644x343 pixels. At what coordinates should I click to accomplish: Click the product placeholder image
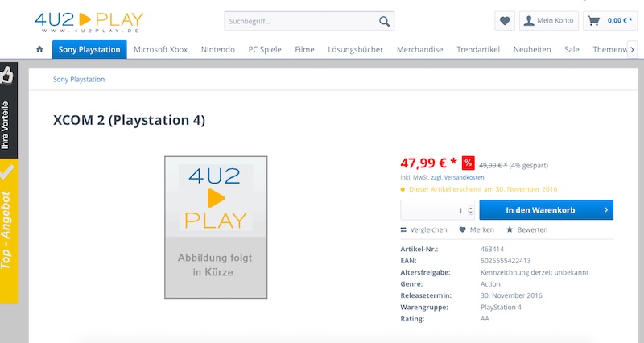tap(216, 227)
